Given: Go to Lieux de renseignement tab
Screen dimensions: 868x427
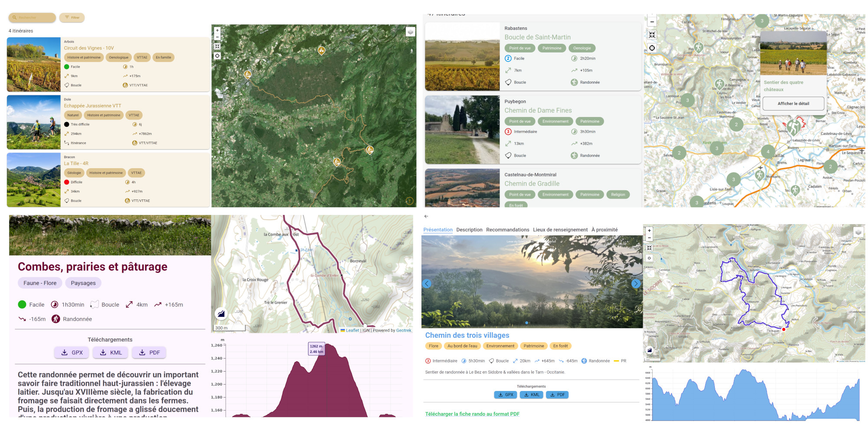Looking at the screenshot, I should [x=560, y=230].
